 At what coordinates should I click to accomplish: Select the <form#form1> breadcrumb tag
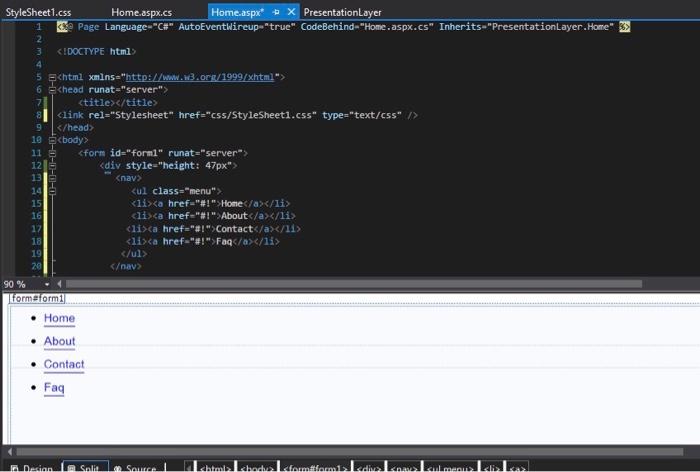(x=315, y=468)
